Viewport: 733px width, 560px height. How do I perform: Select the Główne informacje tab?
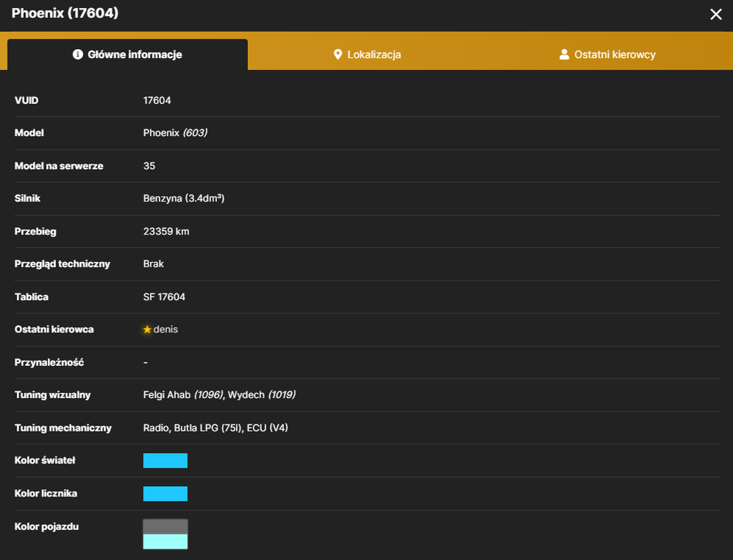(128, 55)
